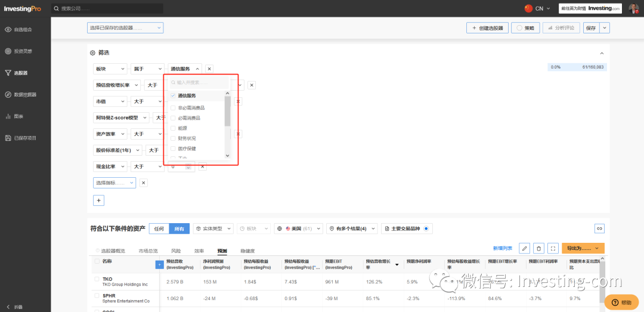The width and height of the screenshot is (644, 312).
Task: Open the 图表 charts sidebar icon
Action: (8, 116)
